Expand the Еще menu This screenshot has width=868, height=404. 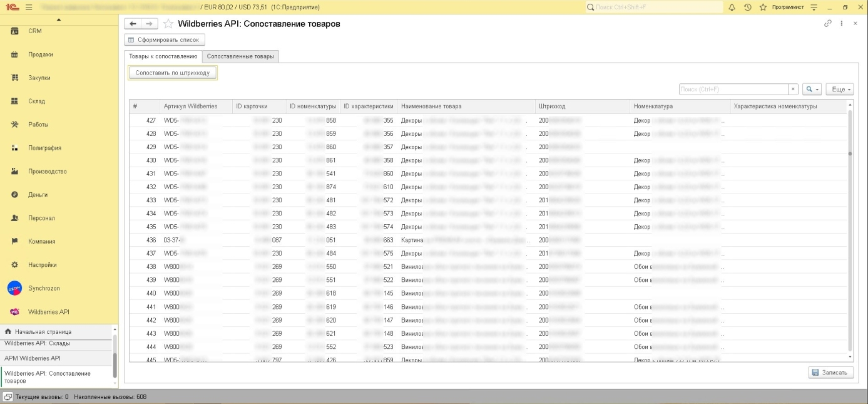click(x=839, y=90)
